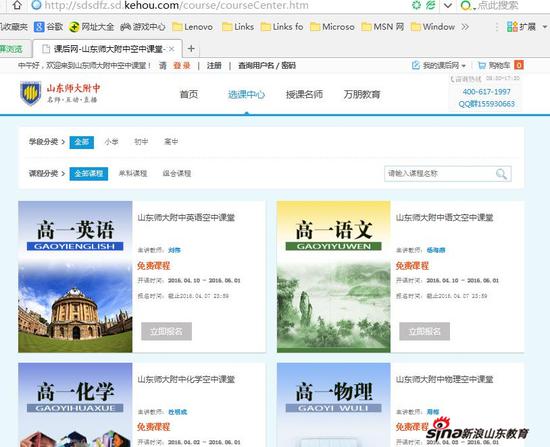
Task: Open a new browser tab with plus icon
Action: tap(191, 49)
